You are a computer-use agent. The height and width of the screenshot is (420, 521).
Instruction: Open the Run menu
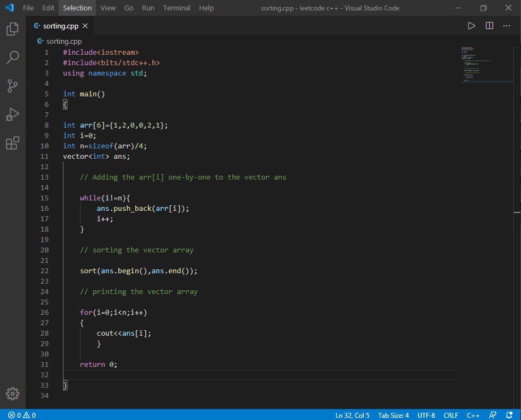click(148, 8)
